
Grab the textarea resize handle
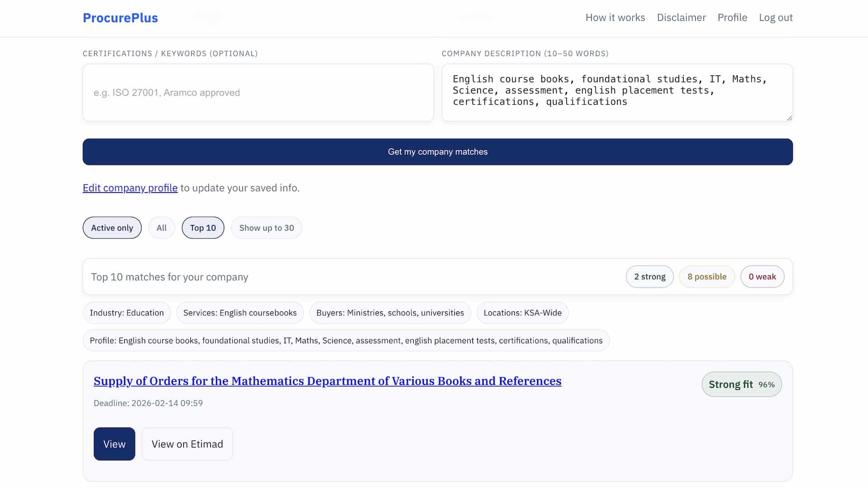[789, 118]
